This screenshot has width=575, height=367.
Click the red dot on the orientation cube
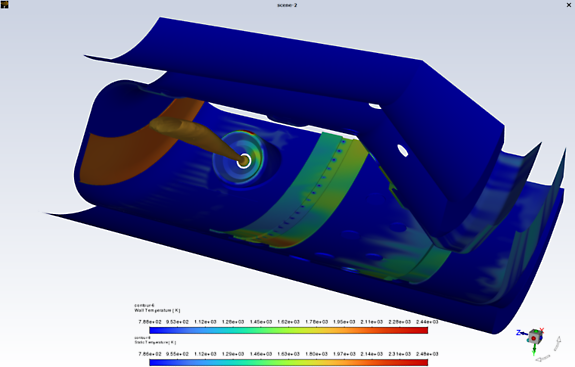(534, 338)
